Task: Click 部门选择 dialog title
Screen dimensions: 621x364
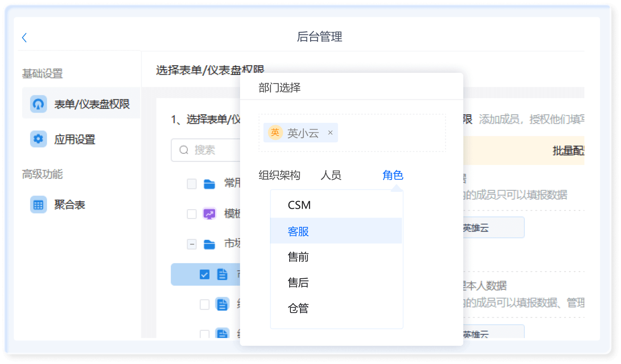Action: (x=280, y=88)
